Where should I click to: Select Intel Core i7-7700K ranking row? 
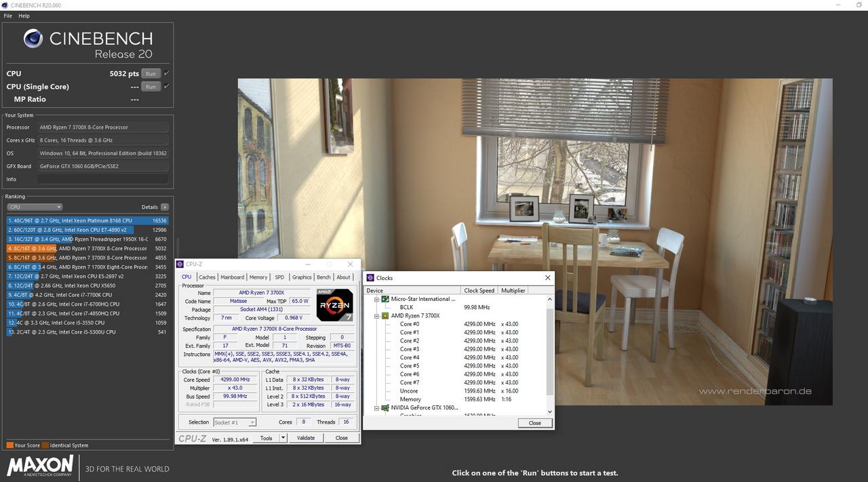[x=87, y=295]
